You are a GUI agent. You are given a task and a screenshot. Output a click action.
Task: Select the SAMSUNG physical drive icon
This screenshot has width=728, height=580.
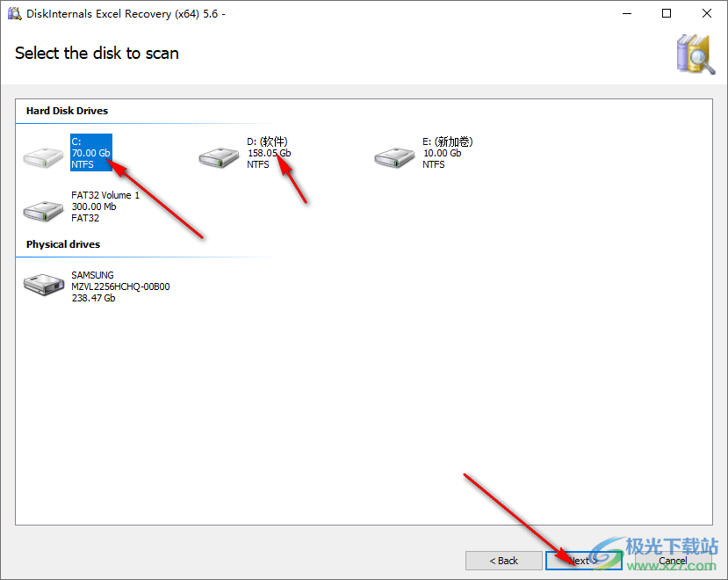[x=44, y=285]
